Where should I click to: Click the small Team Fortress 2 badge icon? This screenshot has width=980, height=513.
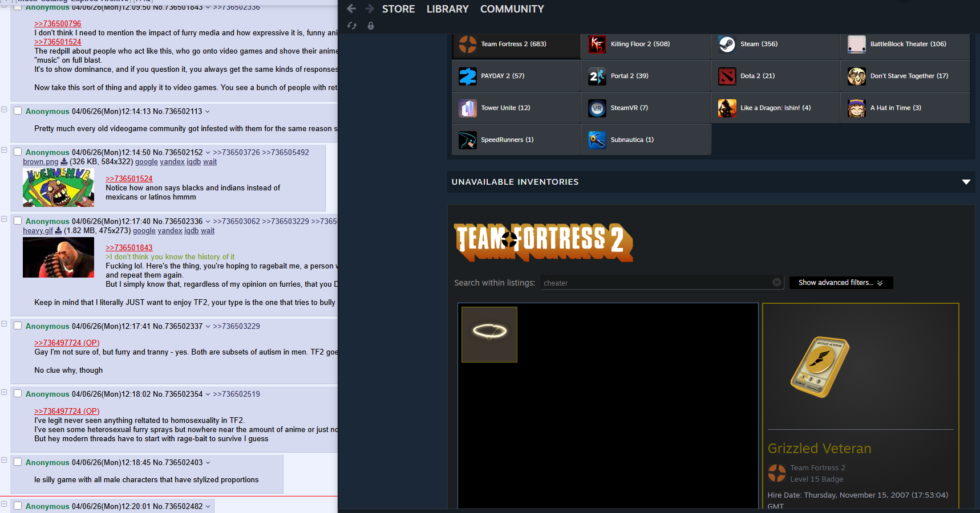click(x=777, y=473)
